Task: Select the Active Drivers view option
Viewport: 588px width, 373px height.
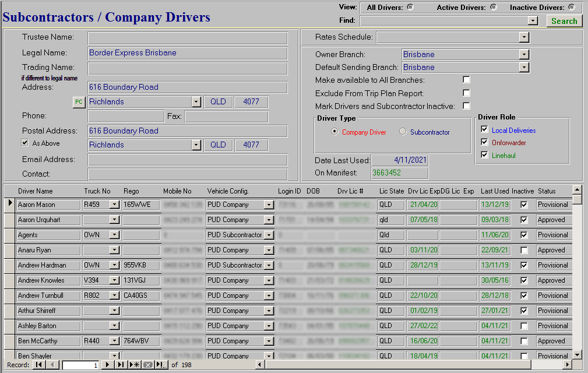Action: [x=494, y=7]
